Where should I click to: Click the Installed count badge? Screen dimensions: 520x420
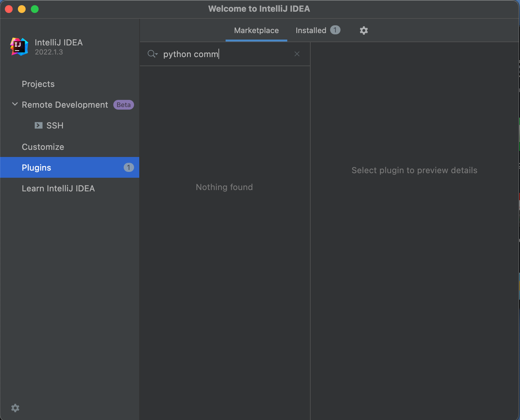coord(335,30)
